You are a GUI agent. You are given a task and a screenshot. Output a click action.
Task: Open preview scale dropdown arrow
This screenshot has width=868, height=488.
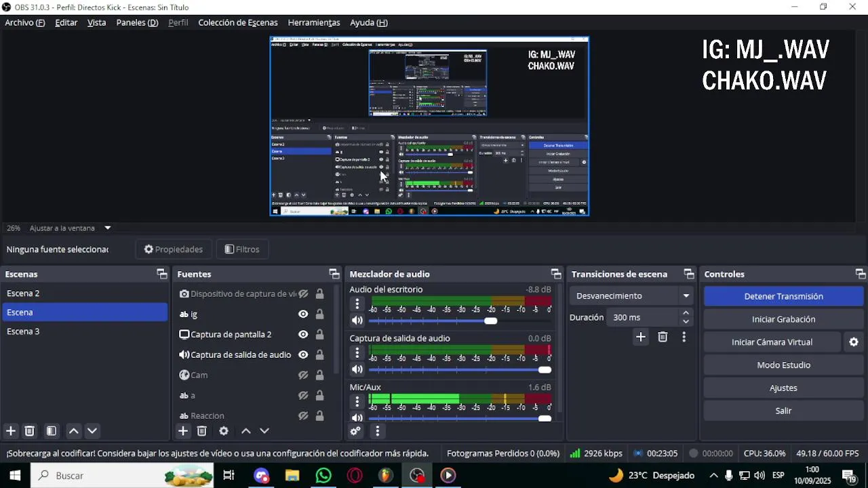click(107, 228)
